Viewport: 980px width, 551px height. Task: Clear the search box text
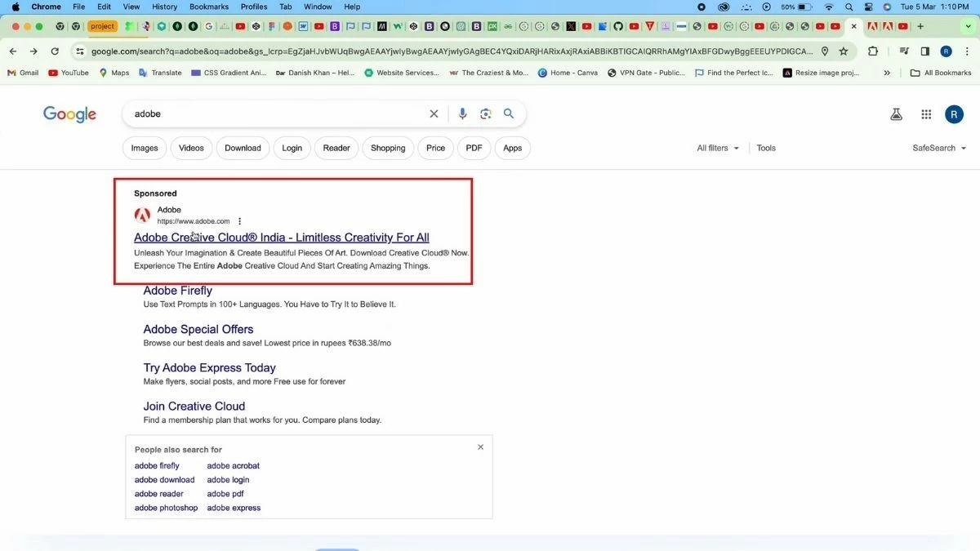pyautogui.click(x=434, y=114)
